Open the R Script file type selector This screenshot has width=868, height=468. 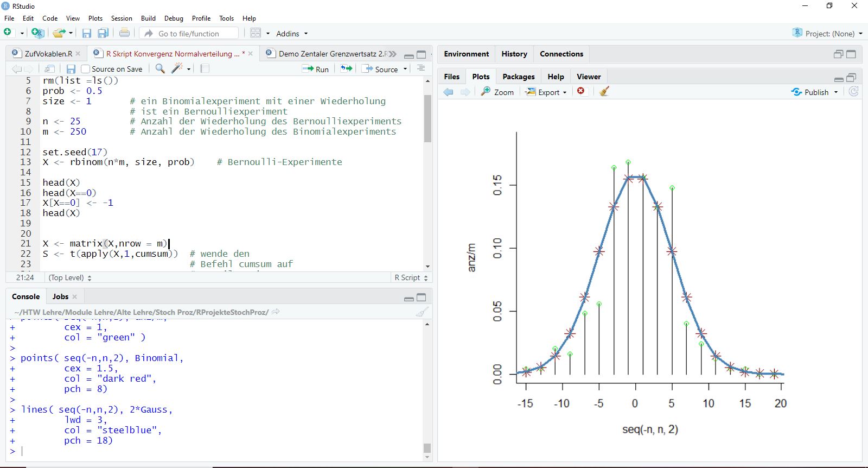[x=411, y=277]
